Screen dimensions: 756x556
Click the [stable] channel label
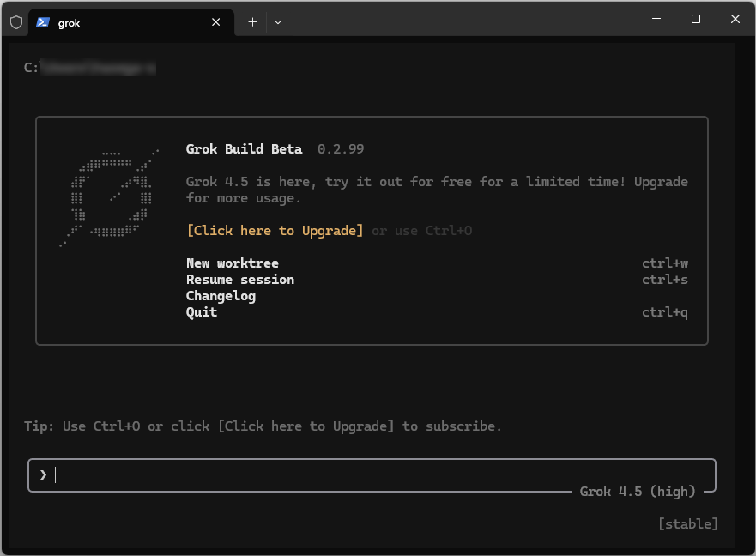click(688, 524)
